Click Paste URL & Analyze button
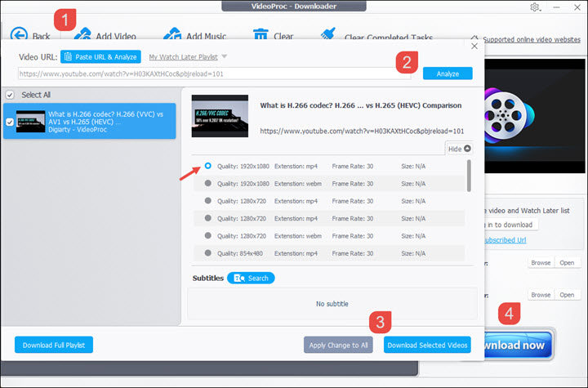Screen dimensions: 588x388 tap(100, 56)
